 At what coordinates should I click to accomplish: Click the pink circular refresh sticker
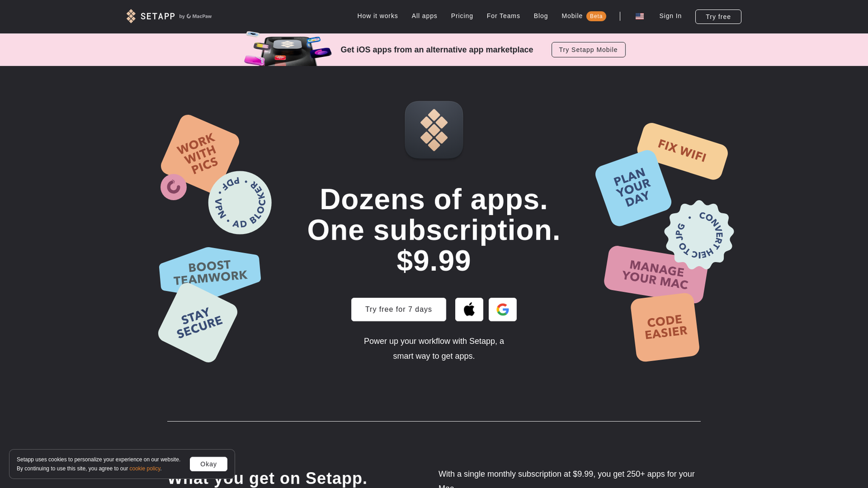click(x=174, y=187)
